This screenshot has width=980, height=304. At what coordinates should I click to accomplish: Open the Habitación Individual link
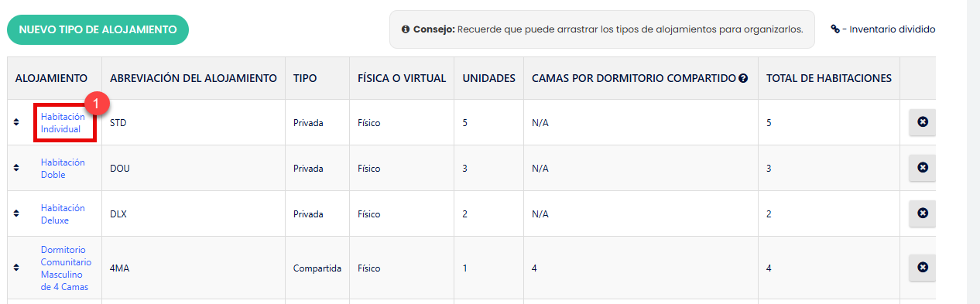tap(63, 122)
